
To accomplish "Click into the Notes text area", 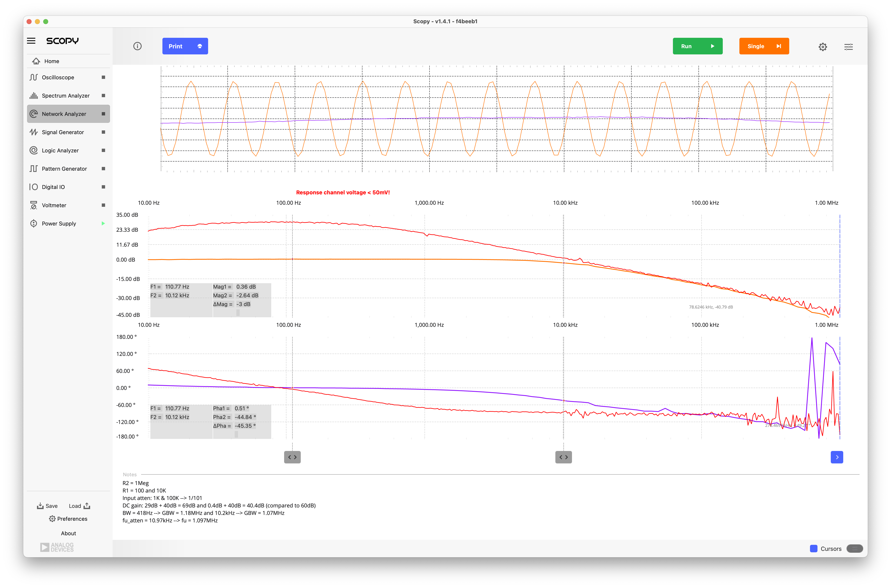I will tap(491, 502).
